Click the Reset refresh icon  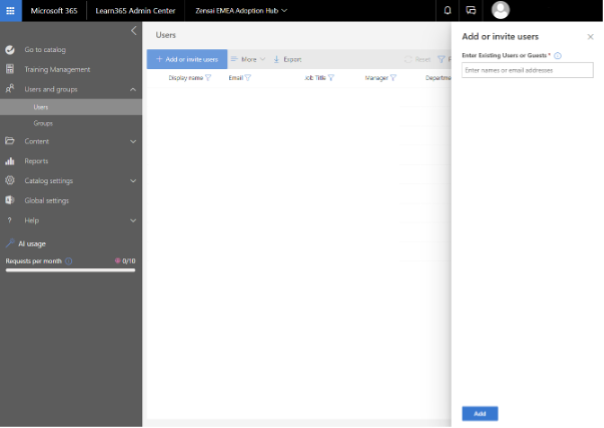pos(408,59)
